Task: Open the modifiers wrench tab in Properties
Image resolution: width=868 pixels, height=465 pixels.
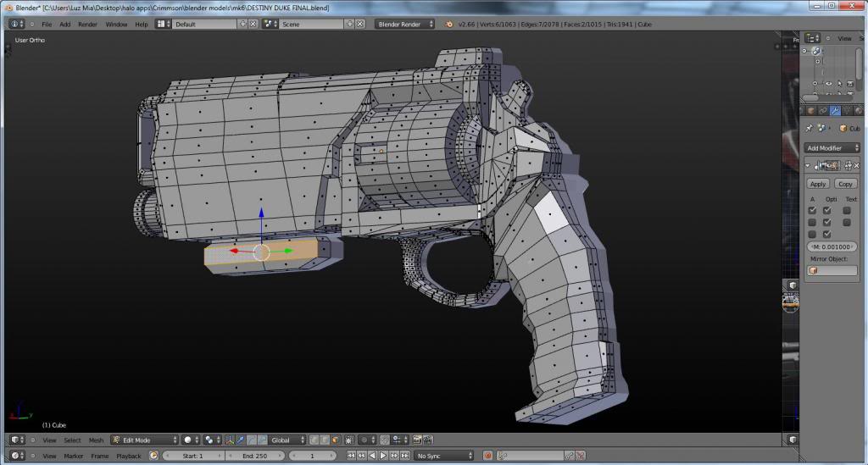Action: (x=835, y=110)
